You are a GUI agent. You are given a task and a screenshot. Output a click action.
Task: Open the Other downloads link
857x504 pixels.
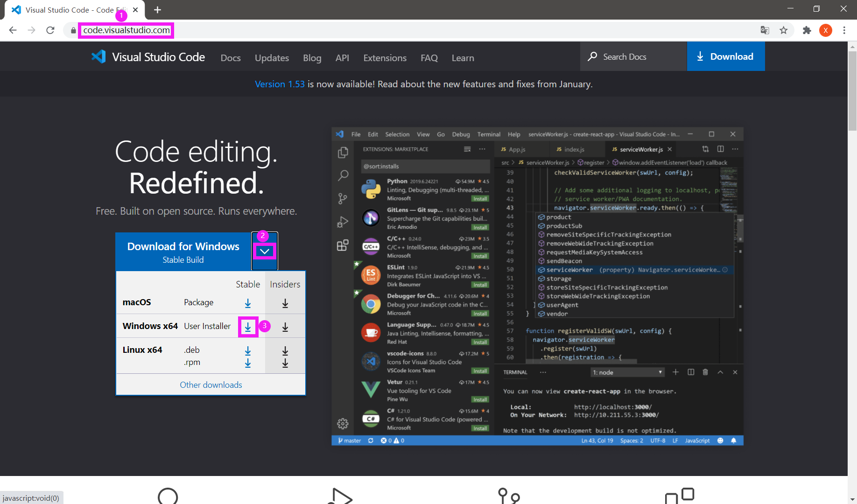211,385
